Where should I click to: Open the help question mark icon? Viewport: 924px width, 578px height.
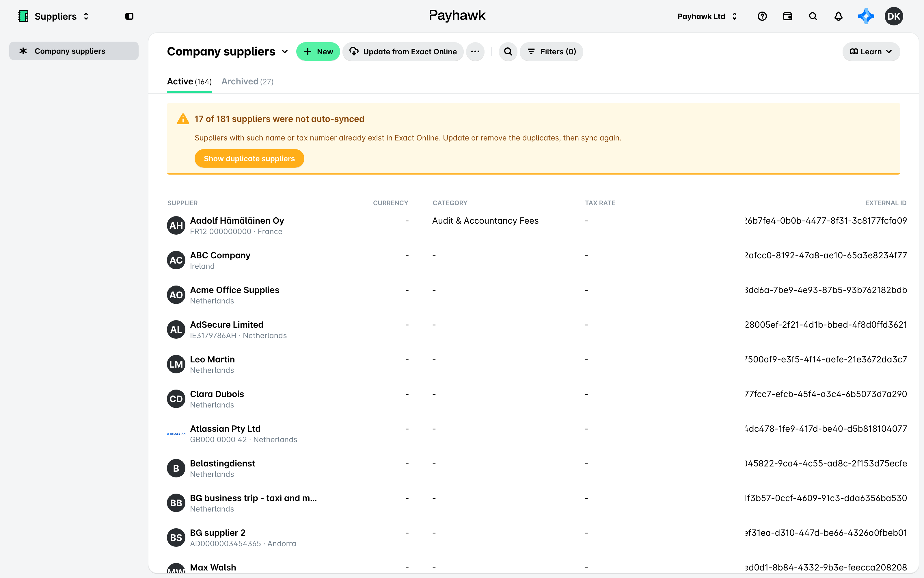(762, 16)
